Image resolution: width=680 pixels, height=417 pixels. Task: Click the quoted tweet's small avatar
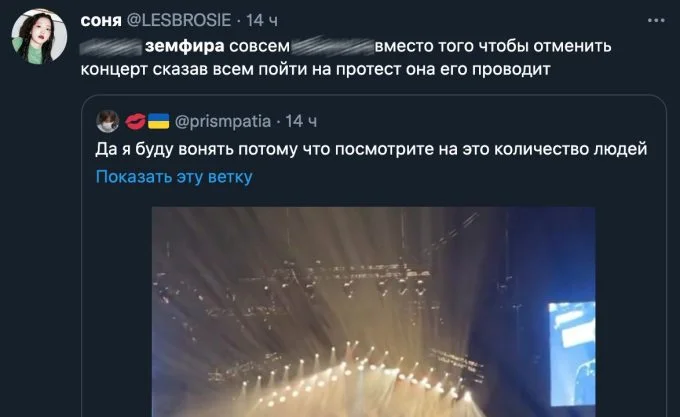pos(108,121)
